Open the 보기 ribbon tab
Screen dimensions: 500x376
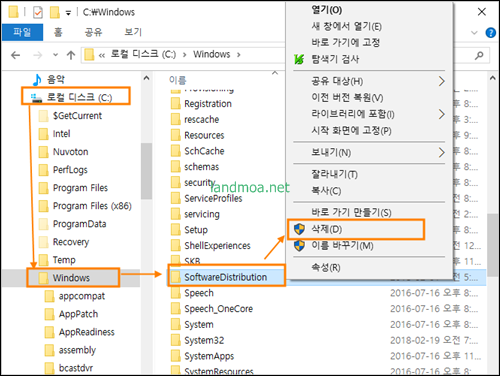coord(133,32)
